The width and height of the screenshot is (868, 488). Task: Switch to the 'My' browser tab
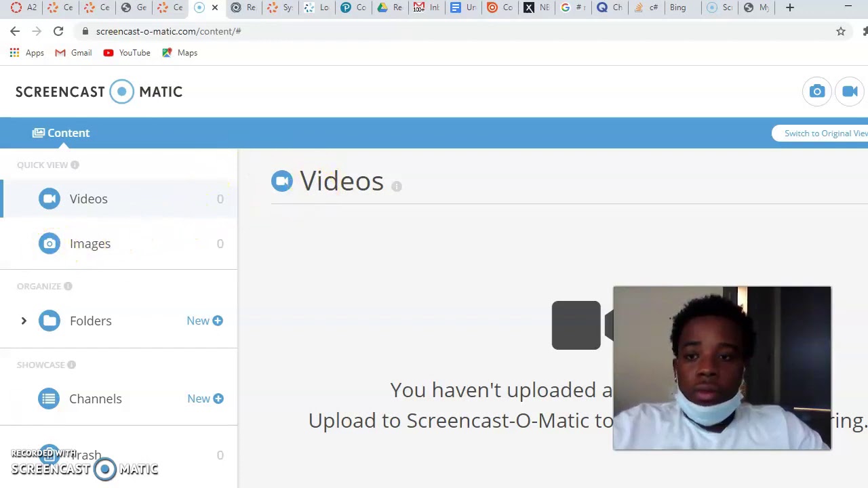757,7
